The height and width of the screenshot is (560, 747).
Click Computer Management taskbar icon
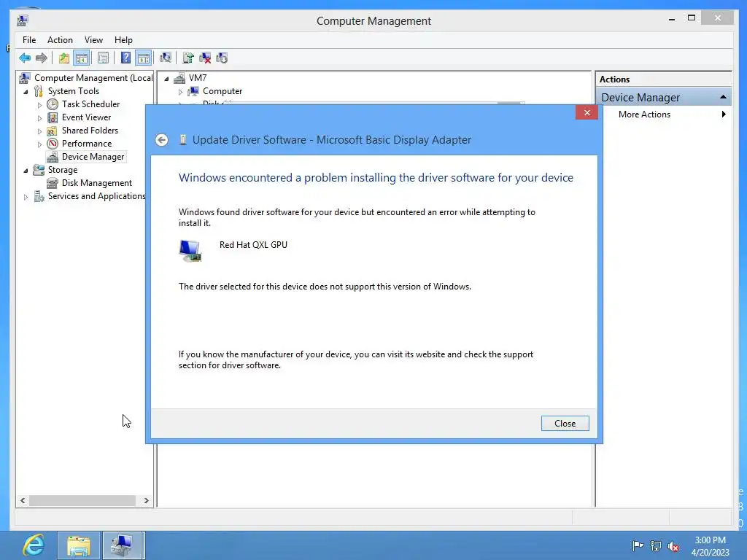click(x=122, y=545)
